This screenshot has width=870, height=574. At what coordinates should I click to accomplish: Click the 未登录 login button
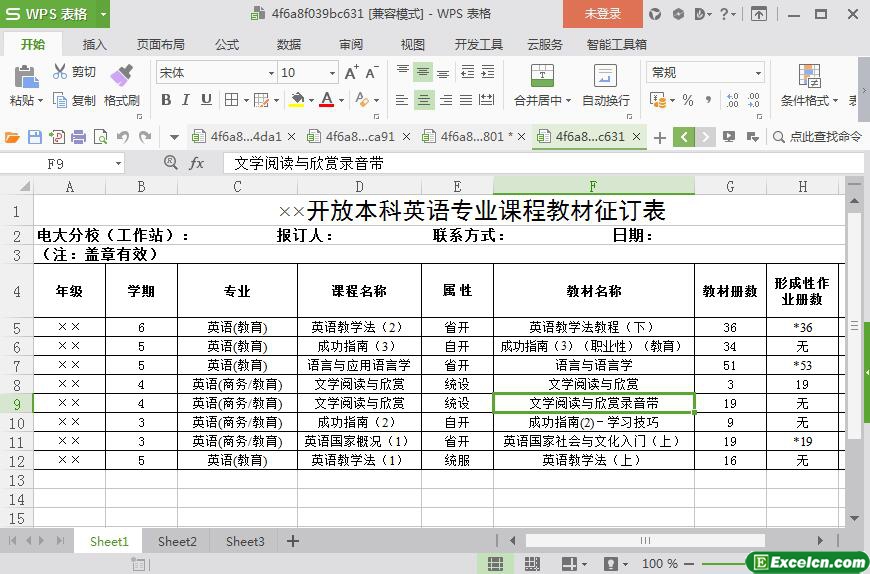click(x=602, y=14)
